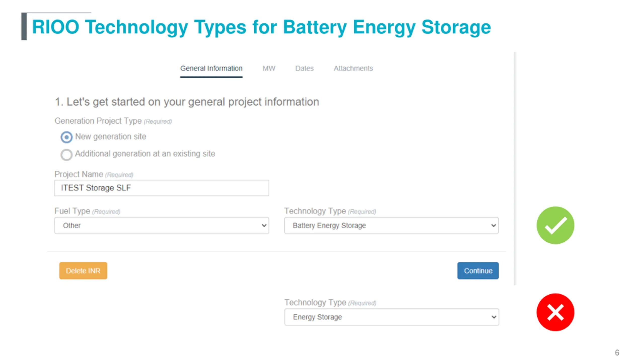644x362 pixels.
Task: Open the MW tab
Action: (x=269, y=68)
